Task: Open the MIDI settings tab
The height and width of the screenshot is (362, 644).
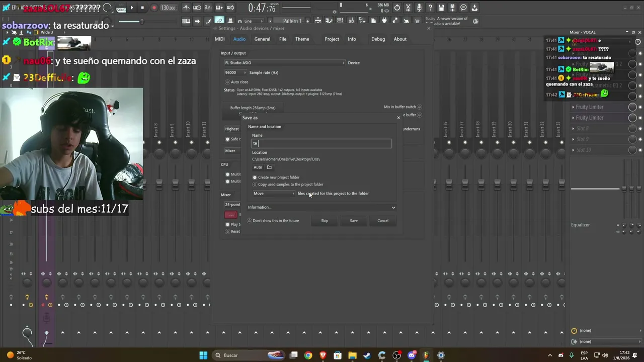Action: point(220,39)
